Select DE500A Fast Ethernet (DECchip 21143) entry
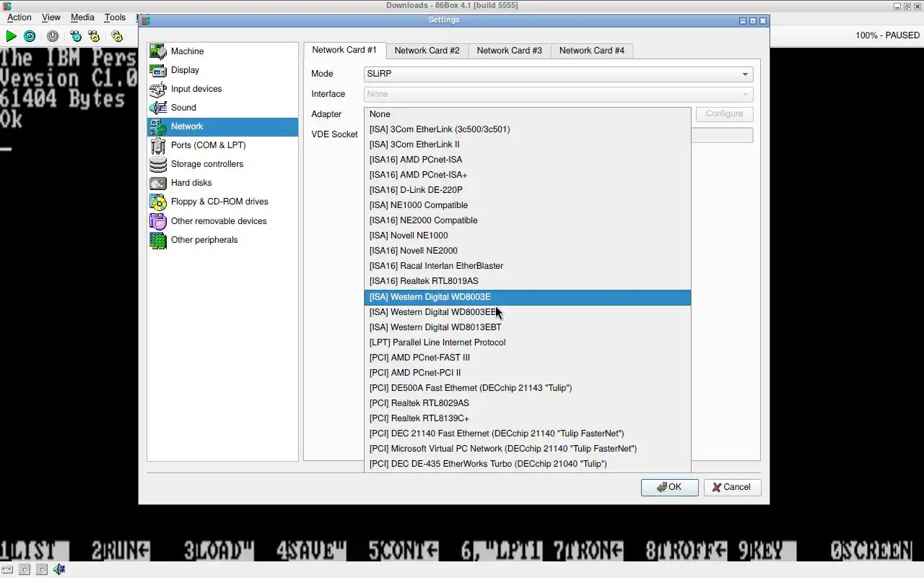The width and height of the screenshot is (924, 578). tap(528, 388)
